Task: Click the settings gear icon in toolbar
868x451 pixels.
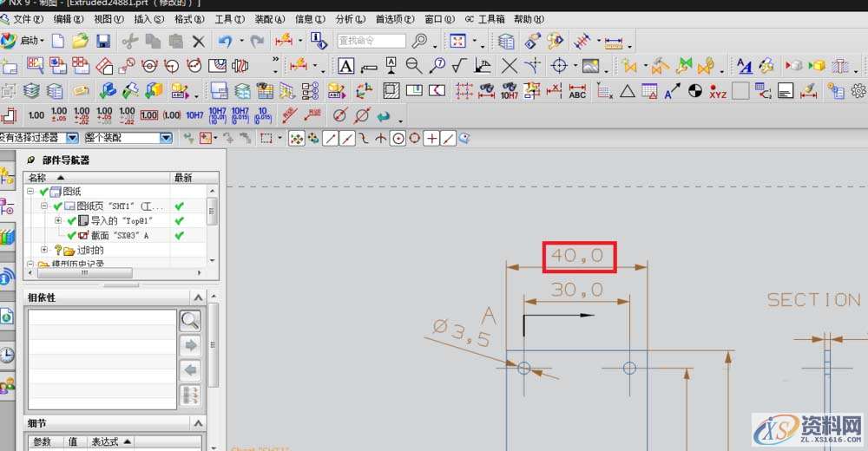Action: click(858, 90)
